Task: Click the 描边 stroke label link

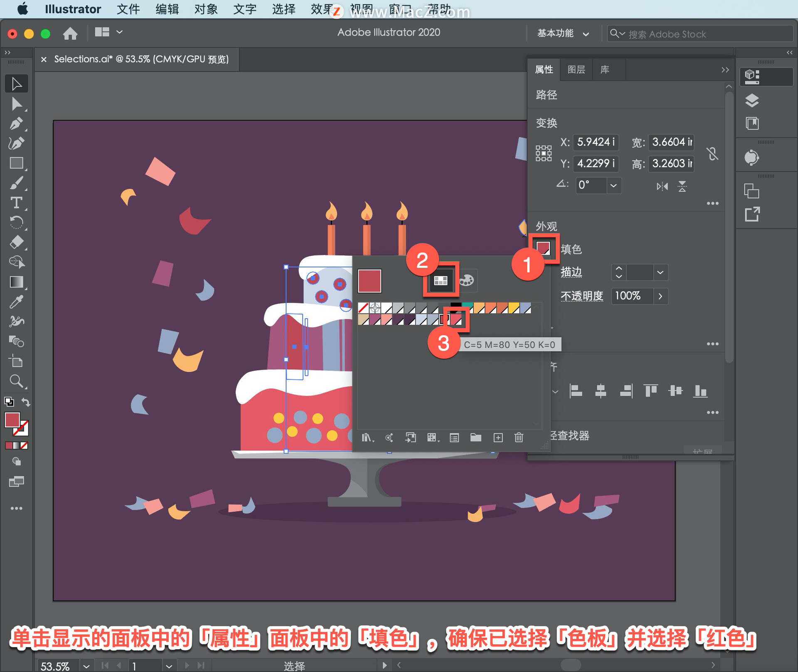Action: click(571, 272)
